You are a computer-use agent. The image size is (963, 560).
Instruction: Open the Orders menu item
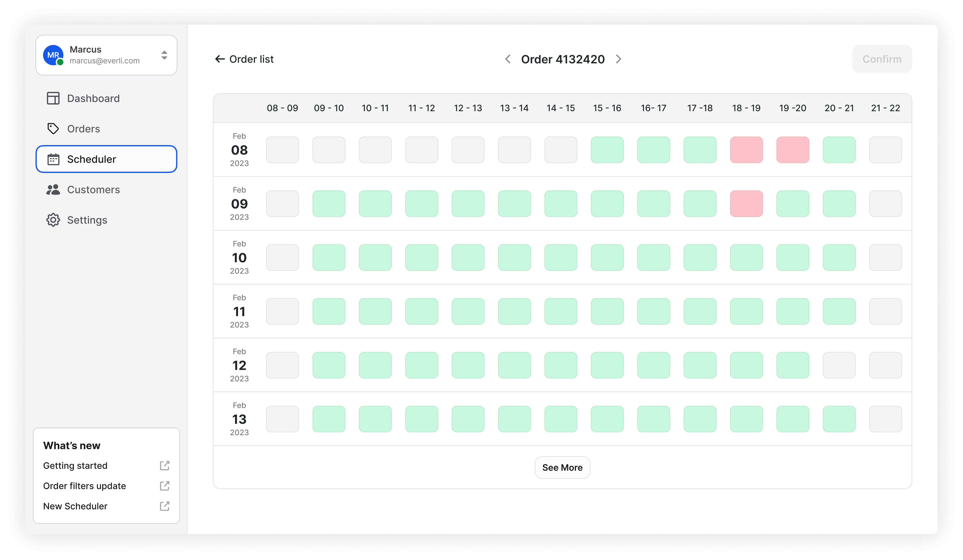point(83,129)
